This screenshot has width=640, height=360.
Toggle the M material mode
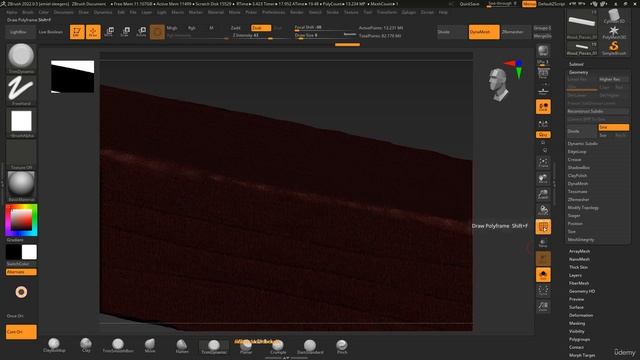click(211, 28)
